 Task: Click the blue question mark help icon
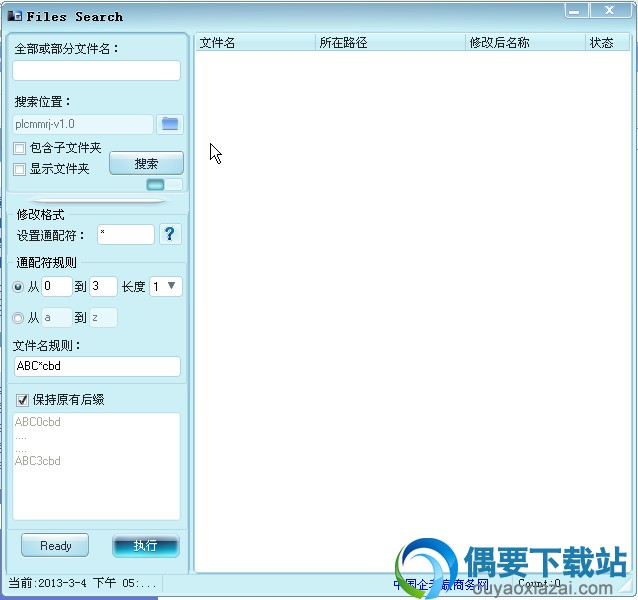point(170,234)
